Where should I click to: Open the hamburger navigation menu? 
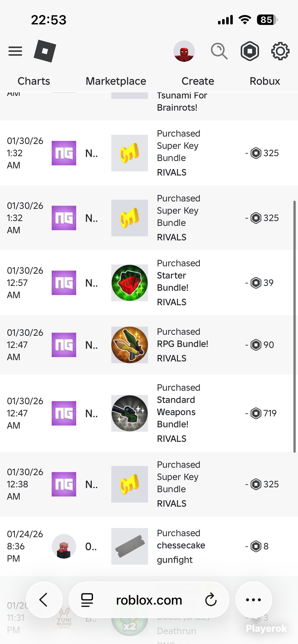click(x=15, y=51)
